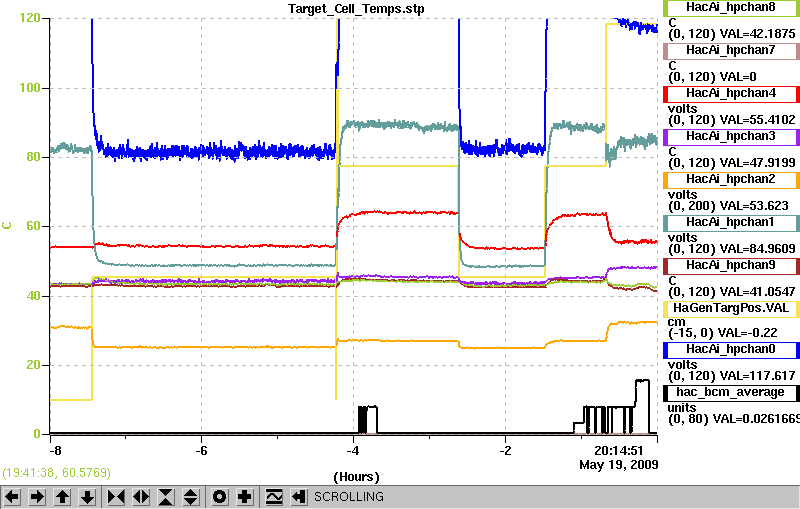Pan the plot down with down arrow
Viewport: 800px width, 509px height.
[88, 497]
